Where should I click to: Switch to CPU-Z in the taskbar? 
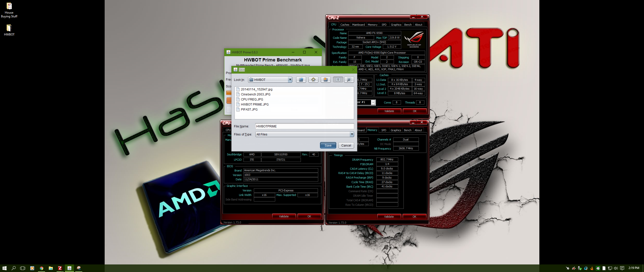point(60,268)
